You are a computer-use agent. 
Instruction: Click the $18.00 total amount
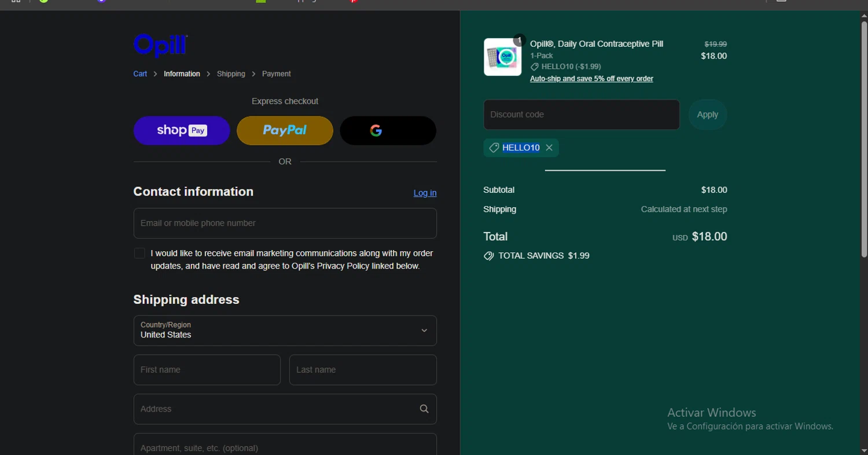pyautogui.click(x=709, y=236)
